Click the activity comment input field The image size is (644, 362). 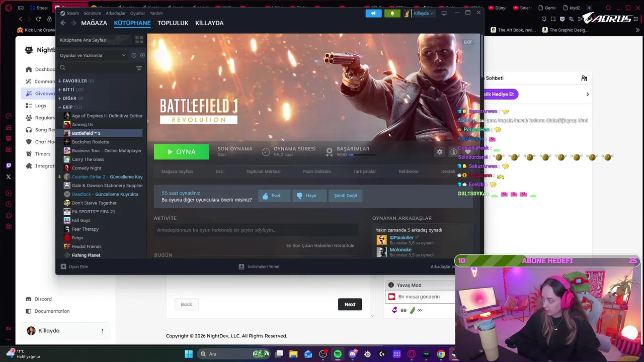click(x=256, y=230)
